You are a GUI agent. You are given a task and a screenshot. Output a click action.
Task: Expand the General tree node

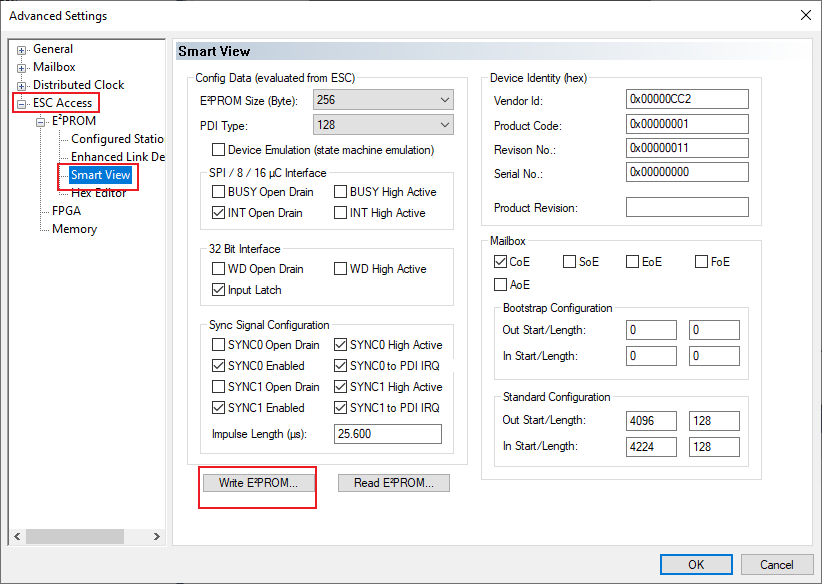coord(22,49)
